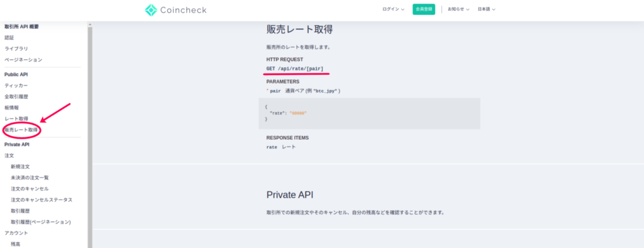The image size is (644, 248).
Task: Open ページネーション in sidebar
Action: (23, 60)
